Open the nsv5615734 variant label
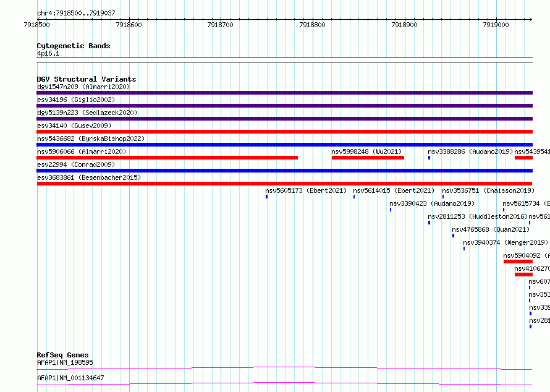Viewport: 550px width, 392px height. pyautogui.click(x=526, y=203)
